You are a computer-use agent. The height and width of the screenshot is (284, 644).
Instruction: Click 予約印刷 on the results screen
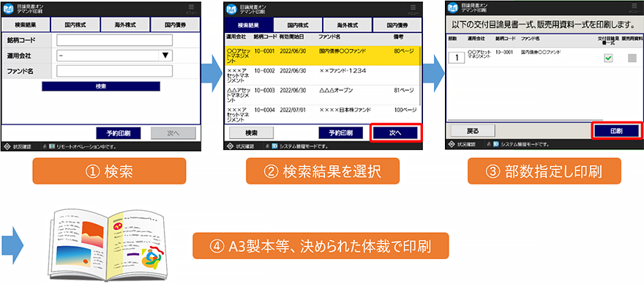tap(341, 132)
